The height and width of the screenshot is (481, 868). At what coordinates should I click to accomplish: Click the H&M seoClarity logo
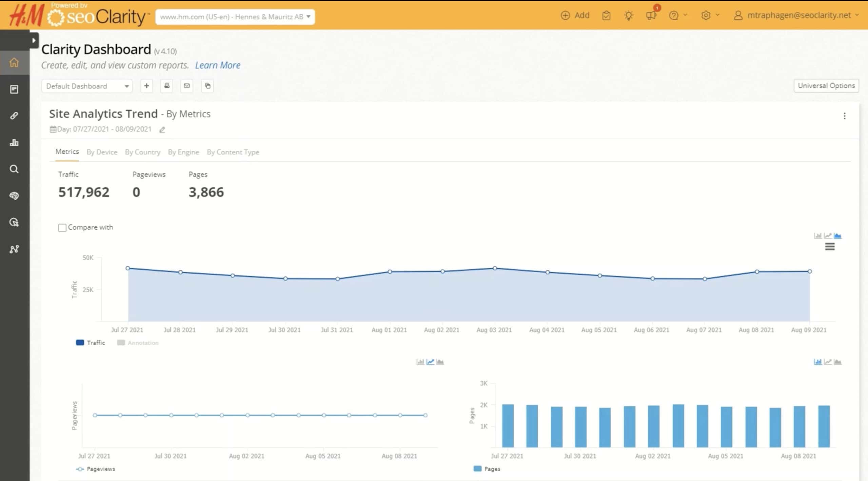click(x=79, y=16)
